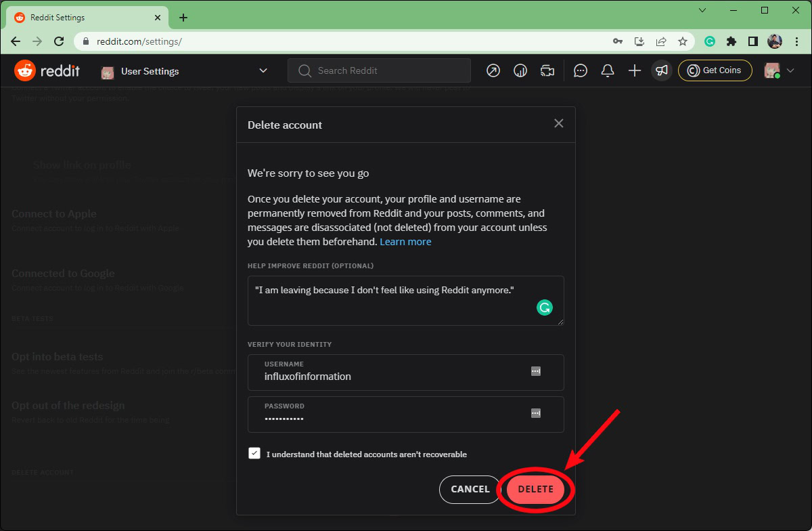This screenshot has height=531, width=812.
Task: Close the Delete account dialog
Action: 558,123
